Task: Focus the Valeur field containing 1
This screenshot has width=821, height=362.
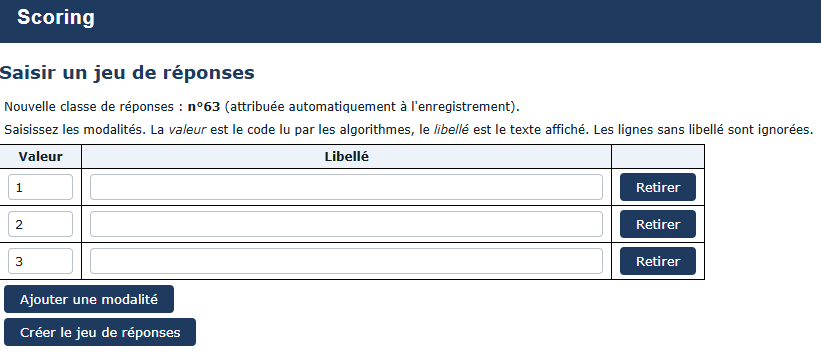Action: 40,187
